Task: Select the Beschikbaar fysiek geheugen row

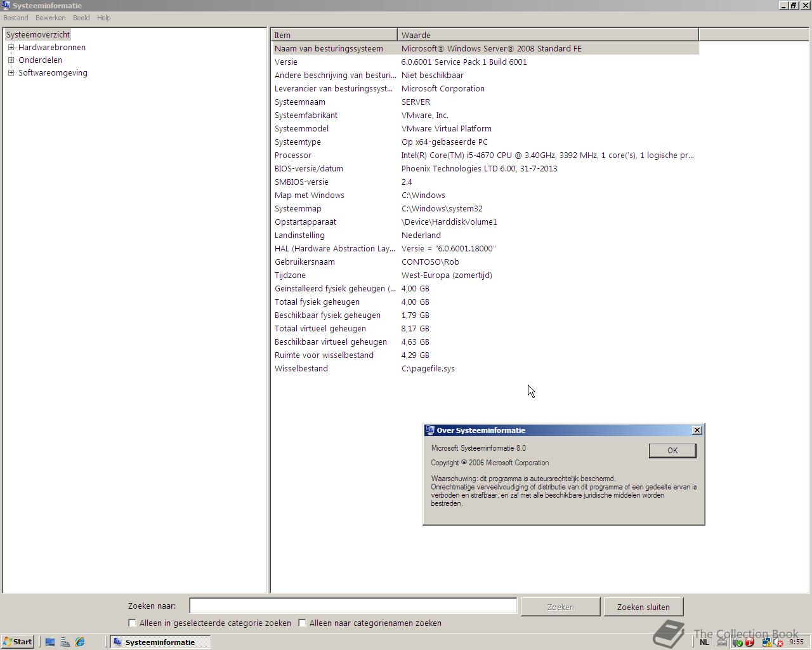Action: [x=485, y=315]
